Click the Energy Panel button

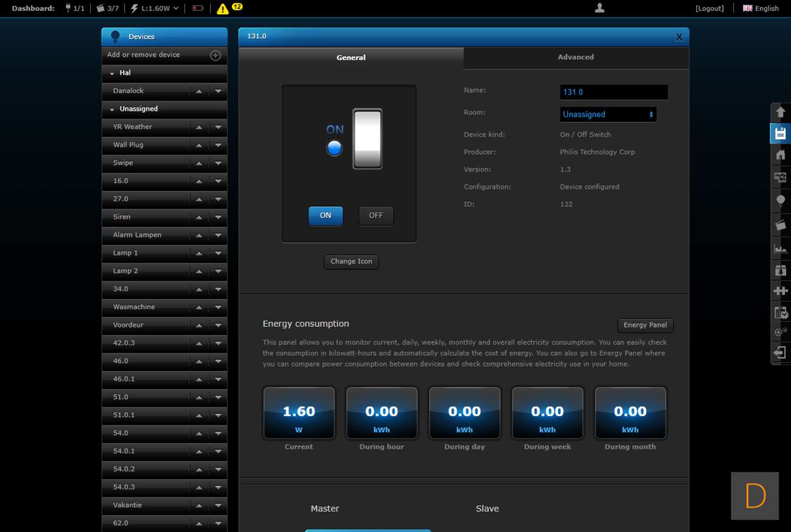coord(645,325)
